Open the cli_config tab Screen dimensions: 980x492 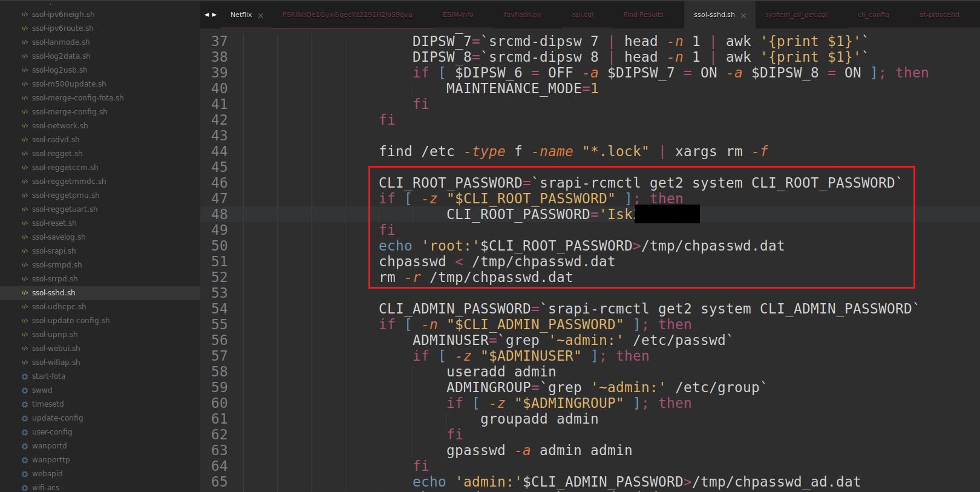(873, 15)
